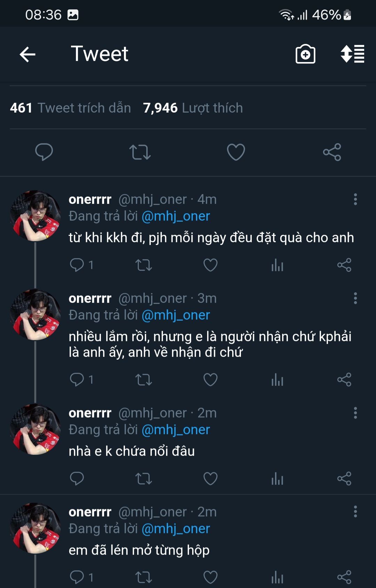View analytics for the 4m reply
The image size is (376, 588).
pos(277,265)
